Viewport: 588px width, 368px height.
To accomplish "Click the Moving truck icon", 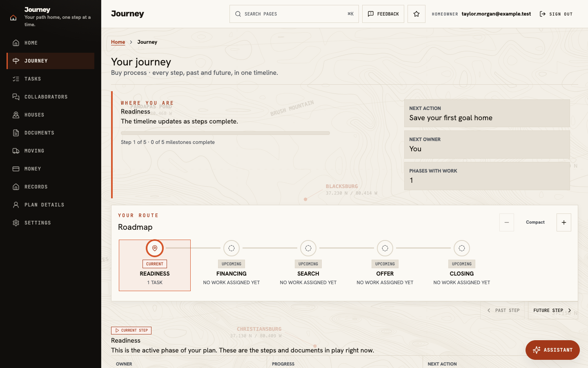I will coord(16,151).
